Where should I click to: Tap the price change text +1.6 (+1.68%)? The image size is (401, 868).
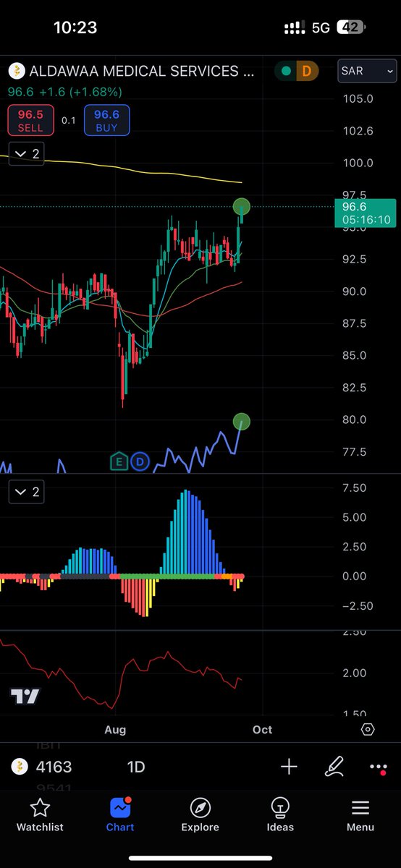coord(79,92)
